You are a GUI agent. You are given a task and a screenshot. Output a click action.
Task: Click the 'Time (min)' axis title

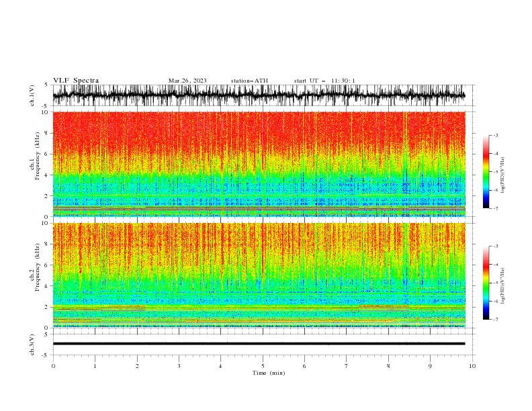(x=269, y=373)
